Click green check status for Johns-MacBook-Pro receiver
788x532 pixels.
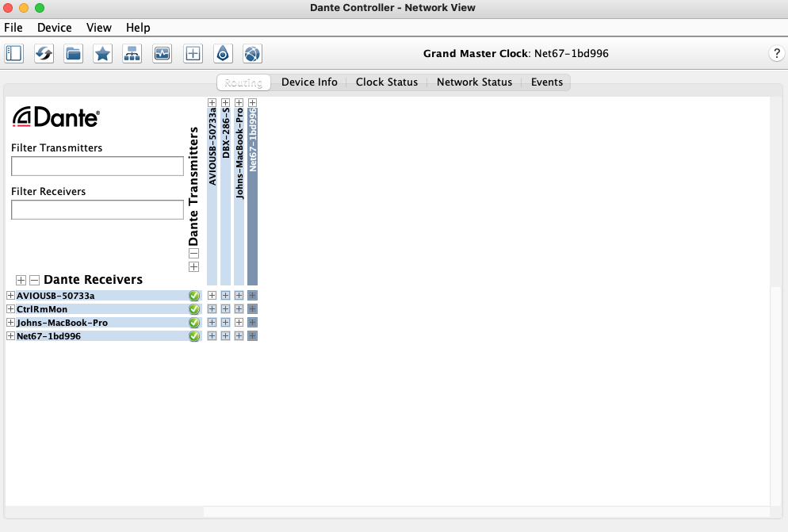(x=194, y=323)
